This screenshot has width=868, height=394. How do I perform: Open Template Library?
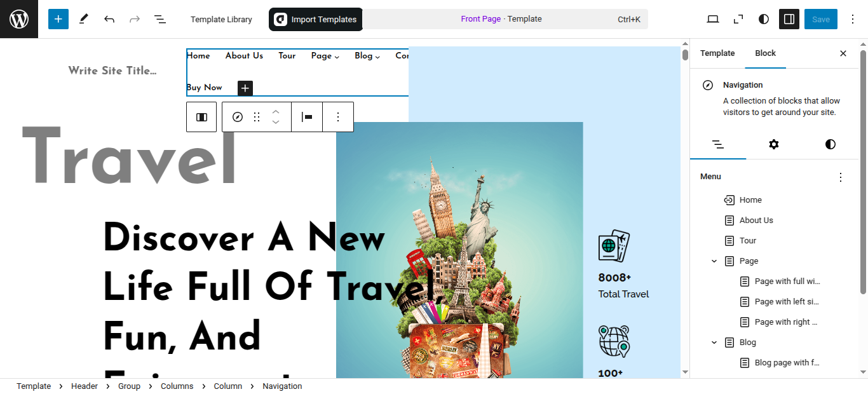[221, 19]
